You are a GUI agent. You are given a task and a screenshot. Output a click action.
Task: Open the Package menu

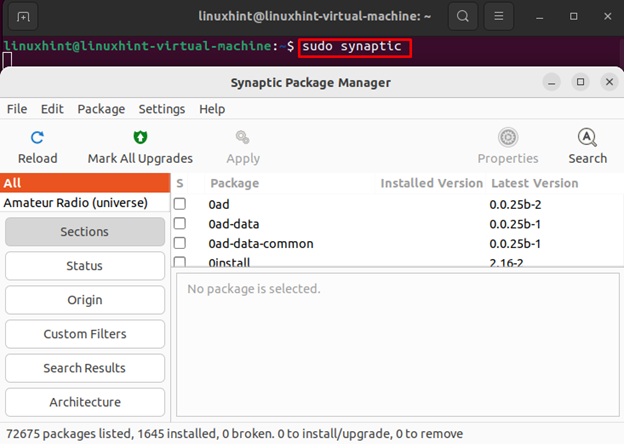(101, 109)
